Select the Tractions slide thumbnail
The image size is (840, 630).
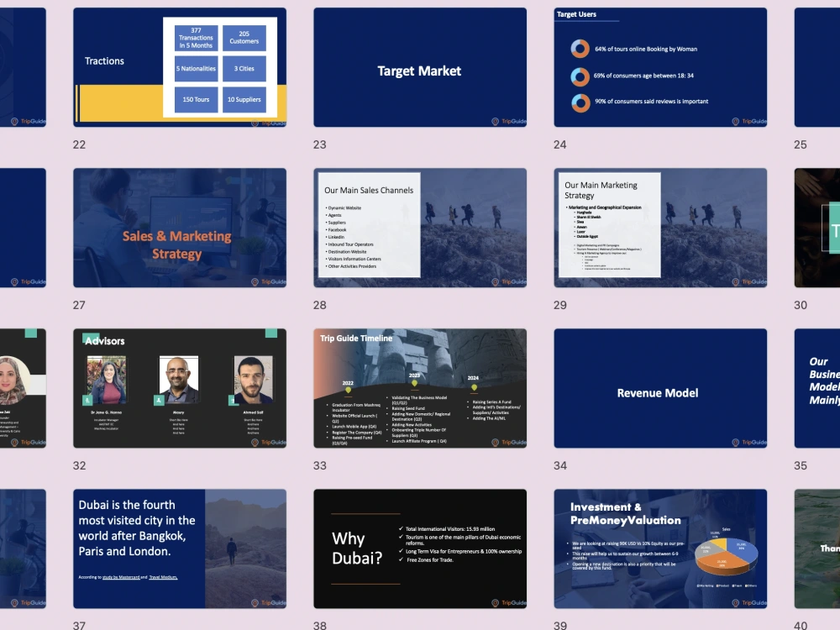(180, 67)
